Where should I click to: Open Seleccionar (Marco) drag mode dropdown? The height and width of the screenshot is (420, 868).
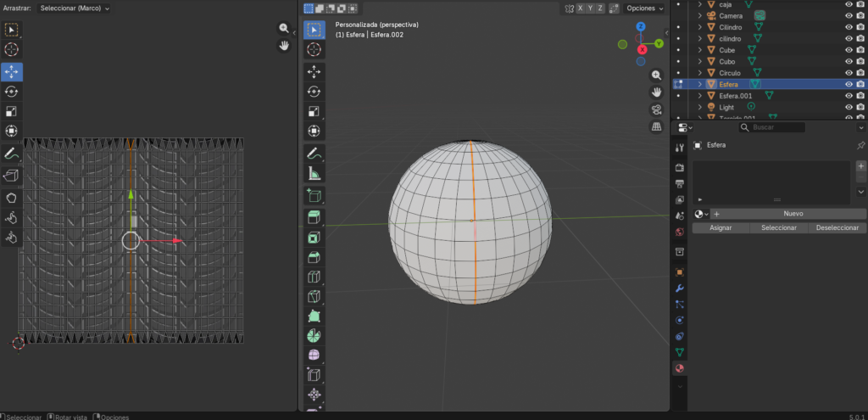(75, 8)
